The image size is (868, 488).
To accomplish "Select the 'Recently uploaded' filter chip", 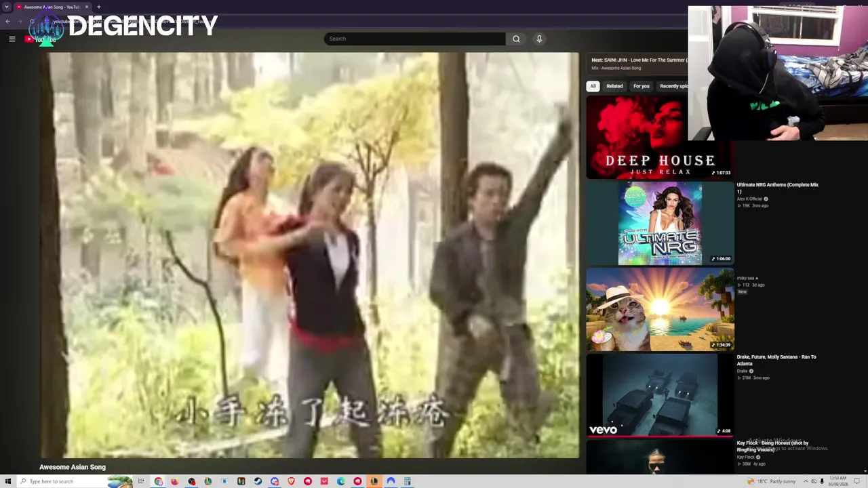I will pos(673,86).
